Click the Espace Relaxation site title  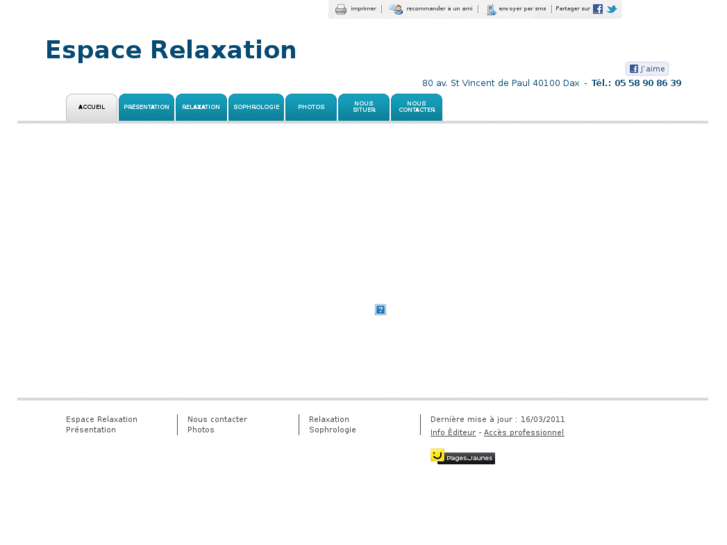point(171,50)
